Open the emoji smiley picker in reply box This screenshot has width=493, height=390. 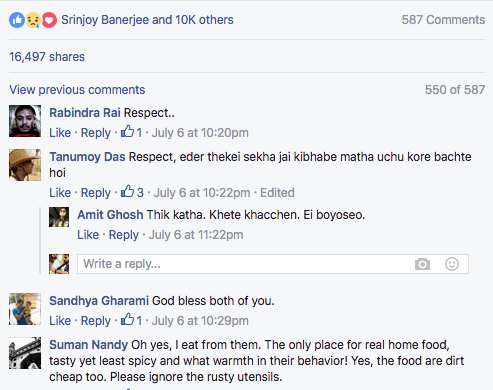(452, 264)
